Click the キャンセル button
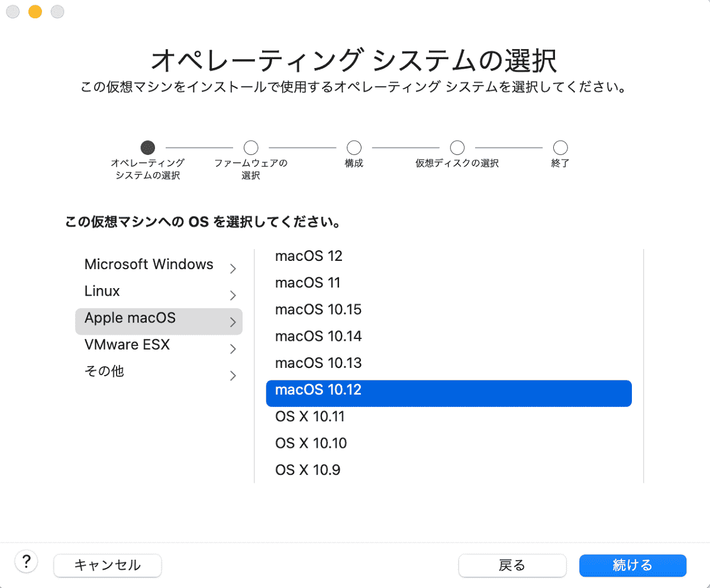The width and height of the screenshot is (710, 588). (x=107, y=565)
